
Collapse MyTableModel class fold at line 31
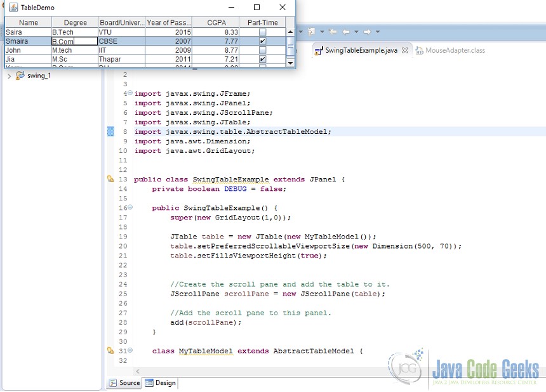tap(130, 350)
